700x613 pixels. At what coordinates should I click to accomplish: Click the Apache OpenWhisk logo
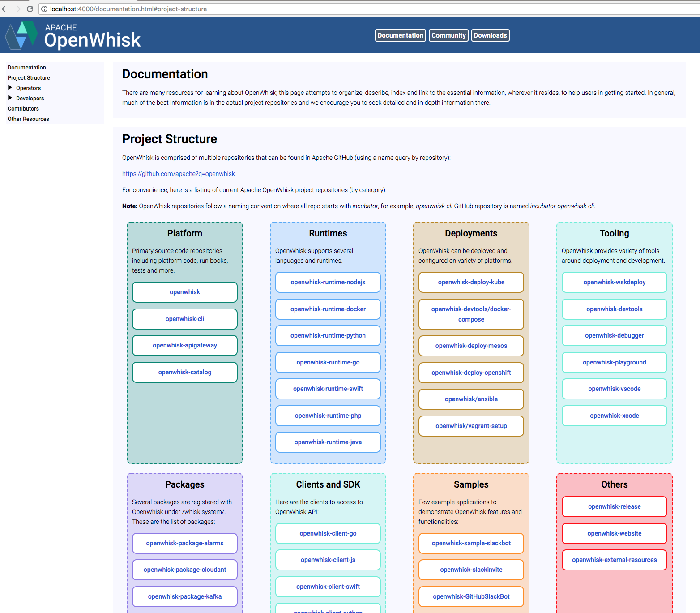(x=73, y=35)
